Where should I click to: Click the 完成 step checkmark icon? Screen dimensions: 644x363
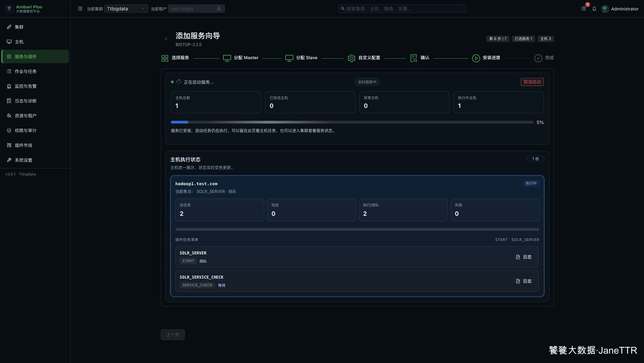pyautogui.click(x=538, y=58)
